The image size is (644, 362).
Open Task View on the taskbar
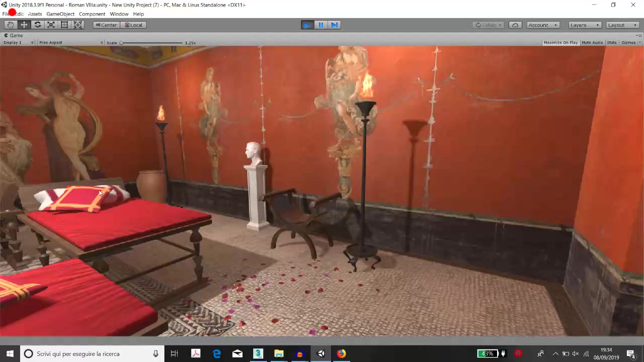(175, 353)
